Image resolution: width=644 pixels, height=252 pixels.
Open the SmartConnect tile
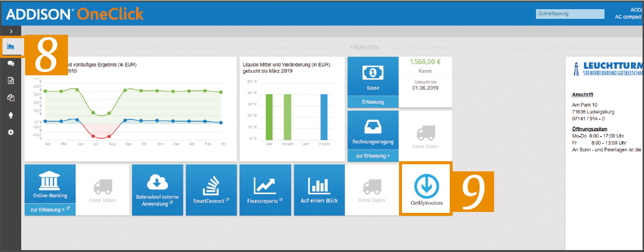[x=211, y=190]
